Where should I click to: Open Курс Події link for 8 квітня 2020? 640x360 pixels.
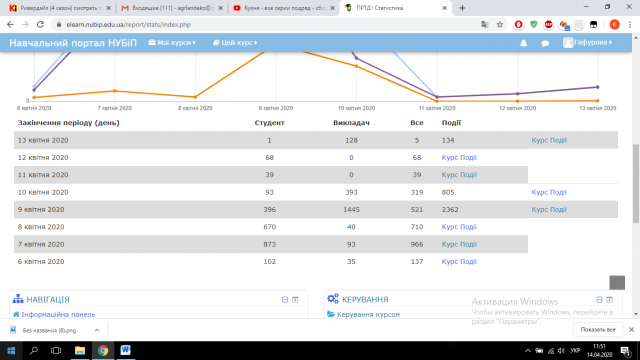click(459, 227)
